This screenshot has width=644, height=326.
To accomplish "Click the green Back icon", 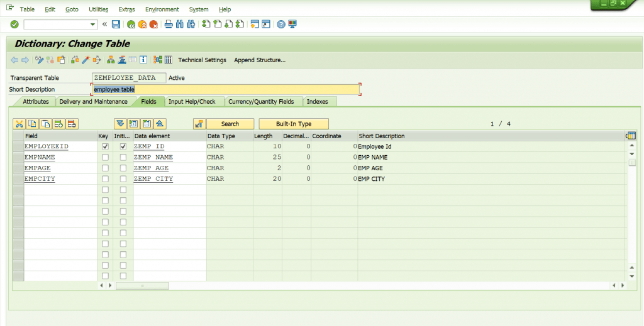I will click(131, 24).
